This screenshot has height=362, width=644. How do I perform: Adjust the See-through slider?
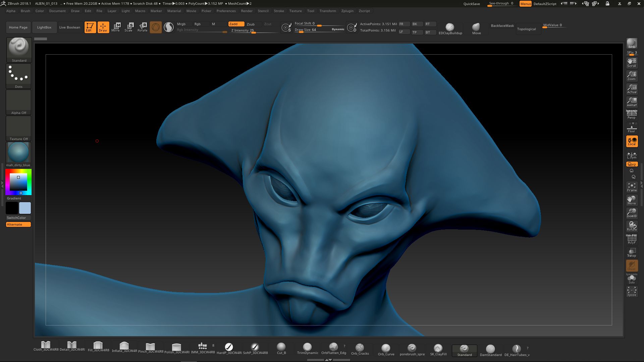[x=501, y=4]
